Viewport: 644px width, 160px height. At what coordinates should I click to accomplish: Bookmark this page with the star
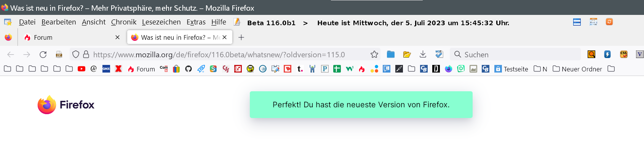[x=374, y=55]
